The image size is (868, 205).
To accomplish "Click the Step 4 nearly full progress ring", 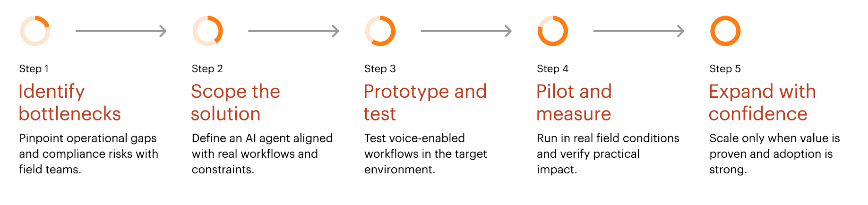I will (553, 31).
